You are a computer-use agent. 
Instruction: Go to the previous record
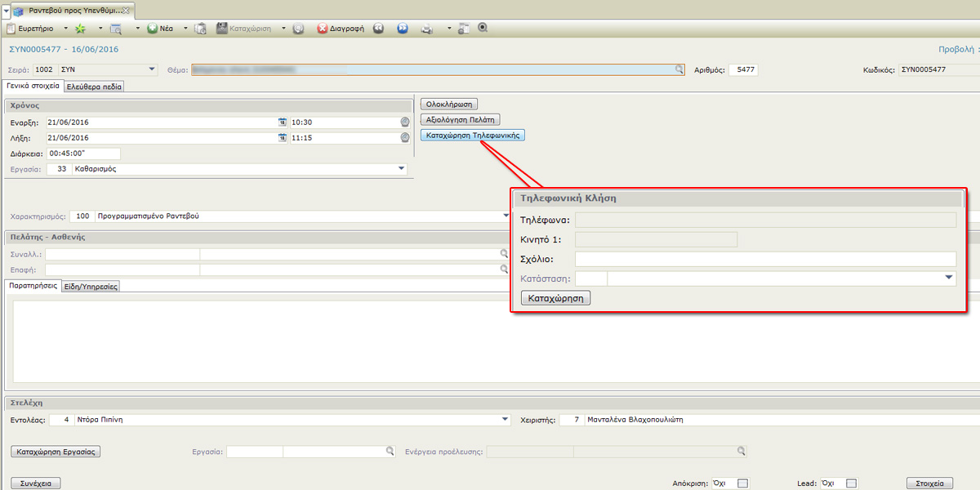click(379, 28)
